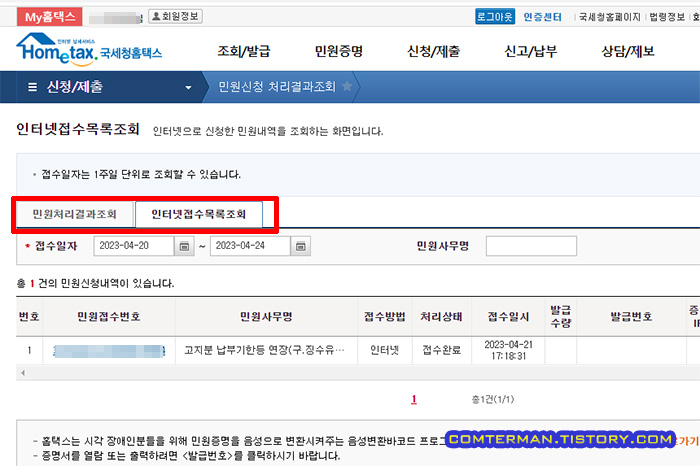This screenshot has height=466, width=700.
Task: Click the 민원사무명 column header
Action: [266, 317]
